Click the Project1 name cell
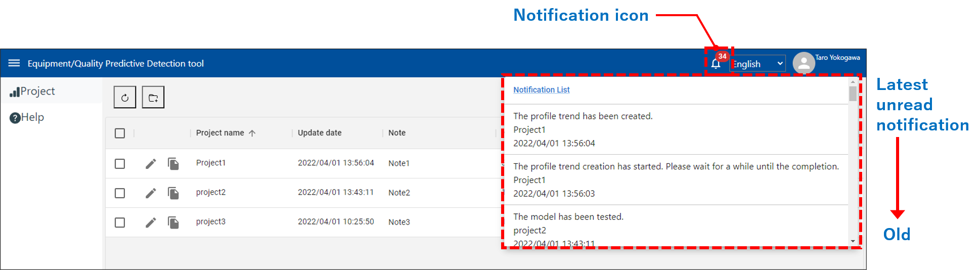The image size is (980, 270). point(211,163)
